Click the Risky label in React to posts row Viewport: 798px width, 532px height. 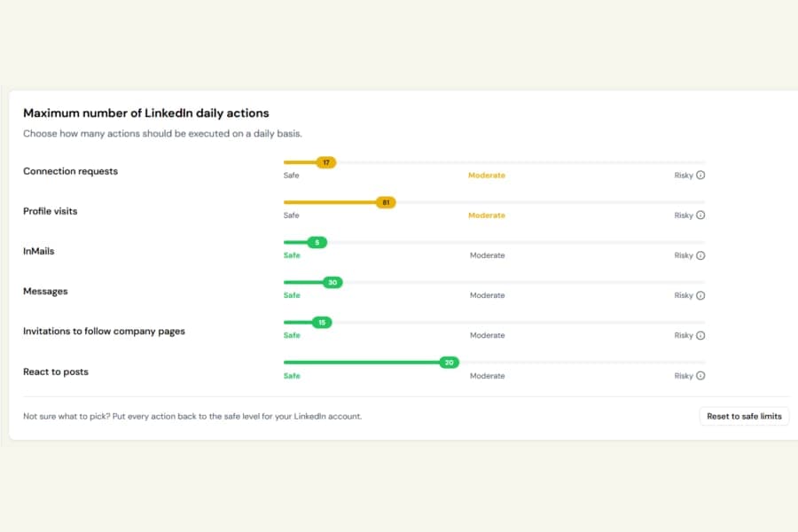pyautogui.click(x=684, y=376)
